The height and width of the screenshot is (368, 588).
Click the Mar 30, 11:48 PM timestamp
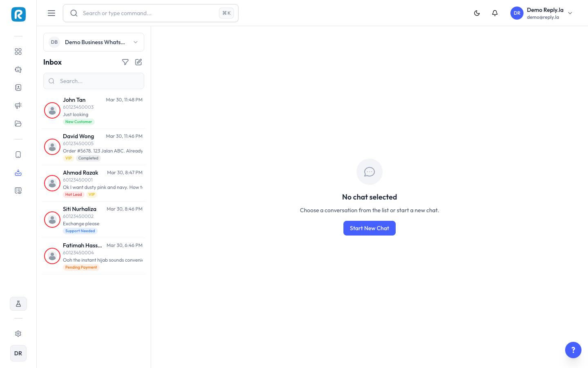click(x=124, y=100)
